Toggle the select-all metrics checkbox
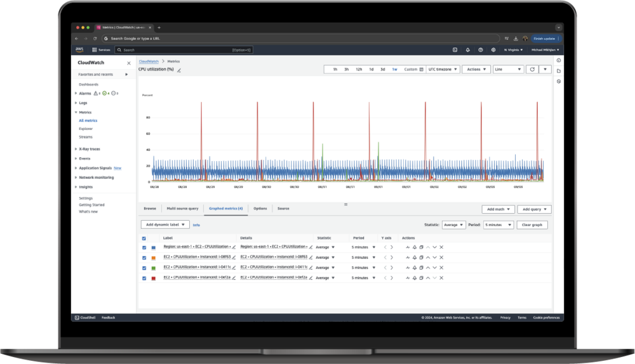The image size is (635, 364). [x=144, y=238]
